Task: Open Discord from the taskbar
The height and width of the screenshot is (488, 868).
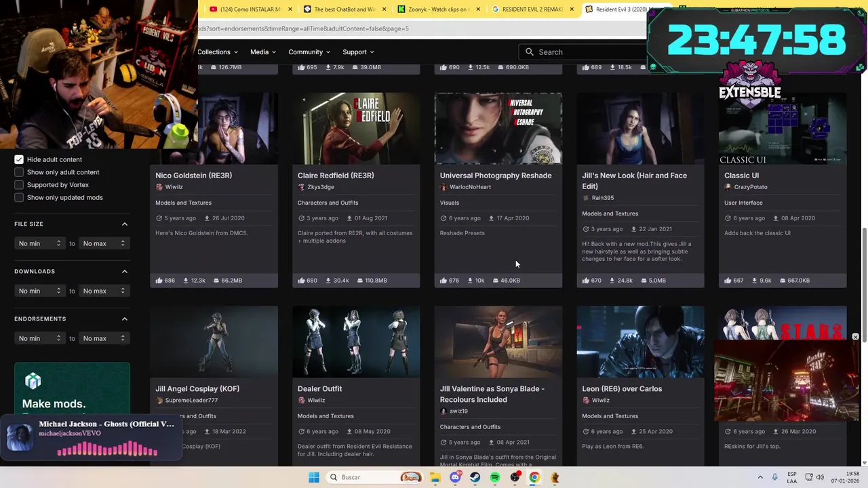Action: click(x=455, y=477)
